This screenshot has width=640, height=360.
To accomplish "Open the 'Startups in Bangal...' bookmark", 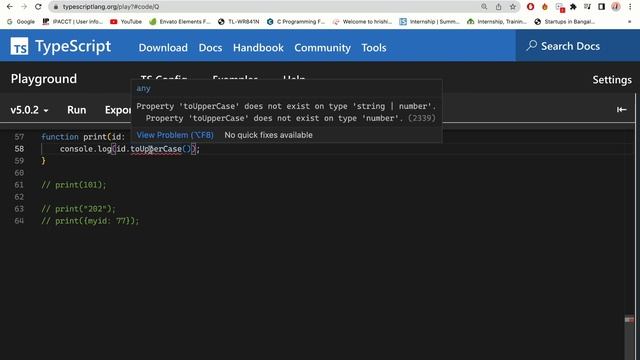I will pyautogui.click(x=564, y=22).
